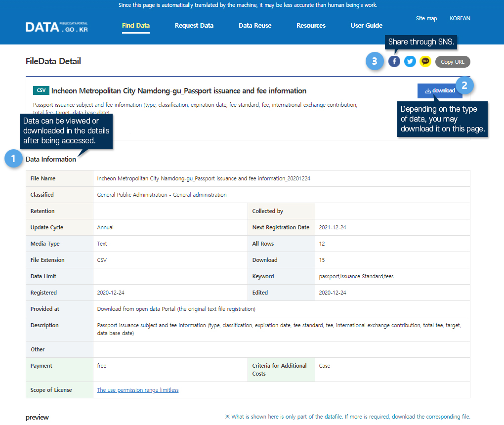Click the DATA.GO.KR portal logo
Image resolution: width=504 pixels, height=425 pixels.
click(x=57, y=26)
